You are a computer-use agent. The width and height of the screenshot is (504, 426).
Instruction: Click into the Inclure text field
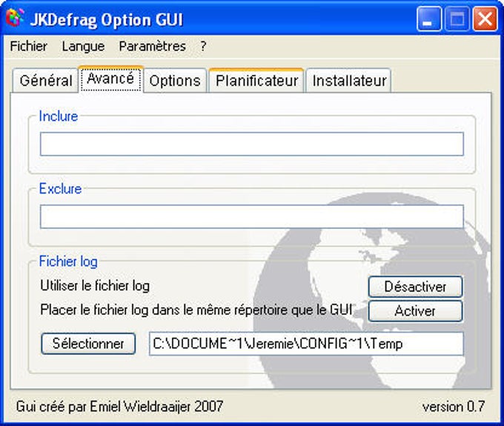point(252,144)
